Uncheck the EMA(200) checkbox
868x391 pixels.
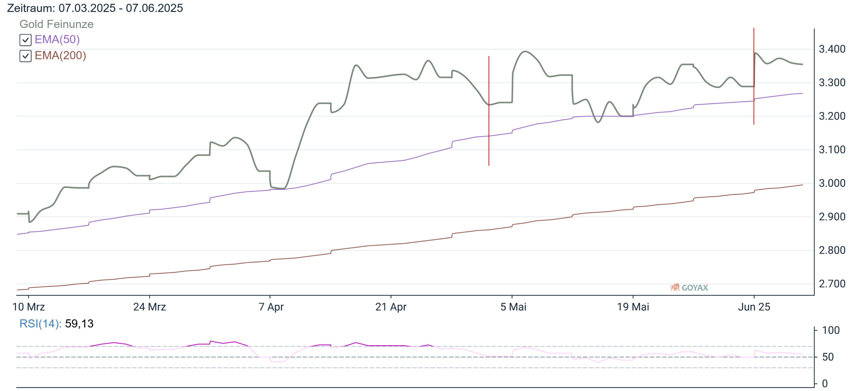[x=25, y=56]
